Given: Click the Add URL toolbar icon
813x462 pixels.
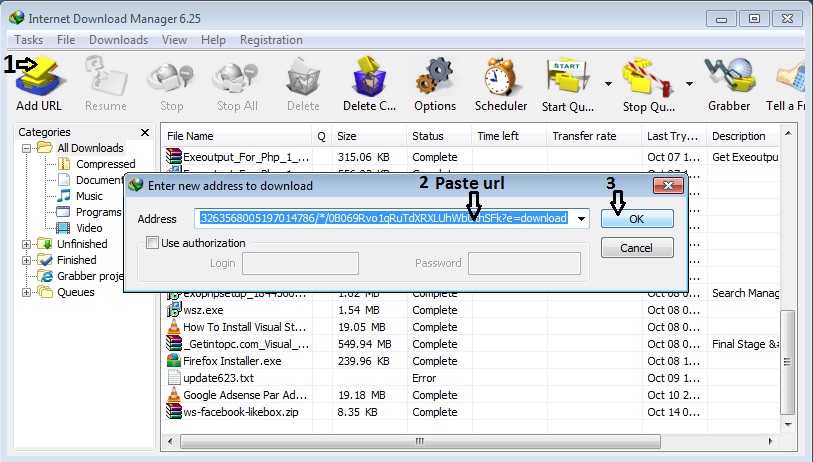Looking at the screenshot, I should tap(40, 76).
